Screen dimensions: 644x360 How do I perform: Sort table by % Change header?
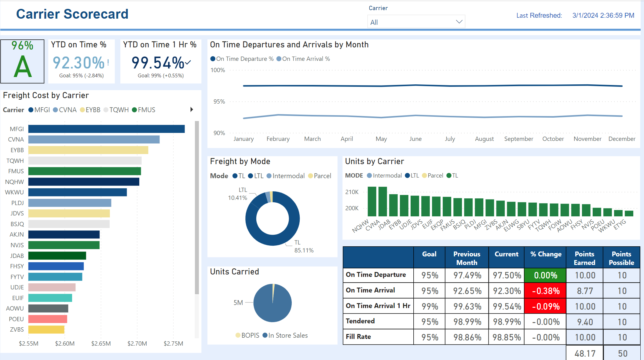click(545, 258)
